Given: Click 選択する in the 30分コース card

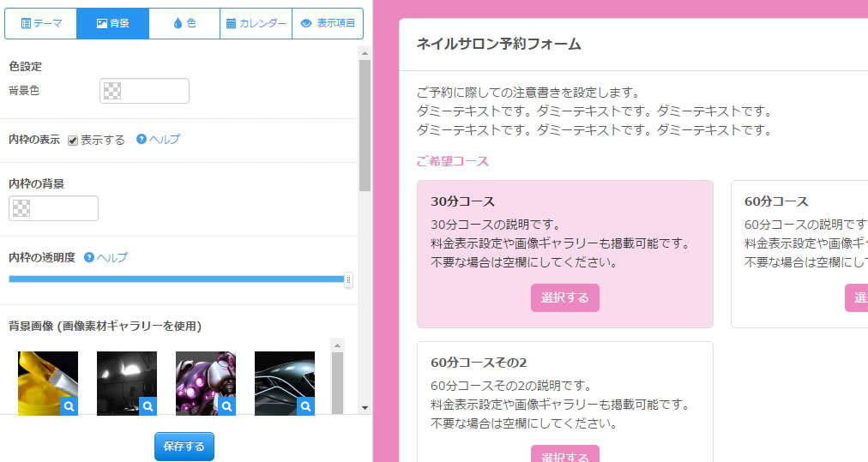Looking at the screenshot, I should 564,298.
